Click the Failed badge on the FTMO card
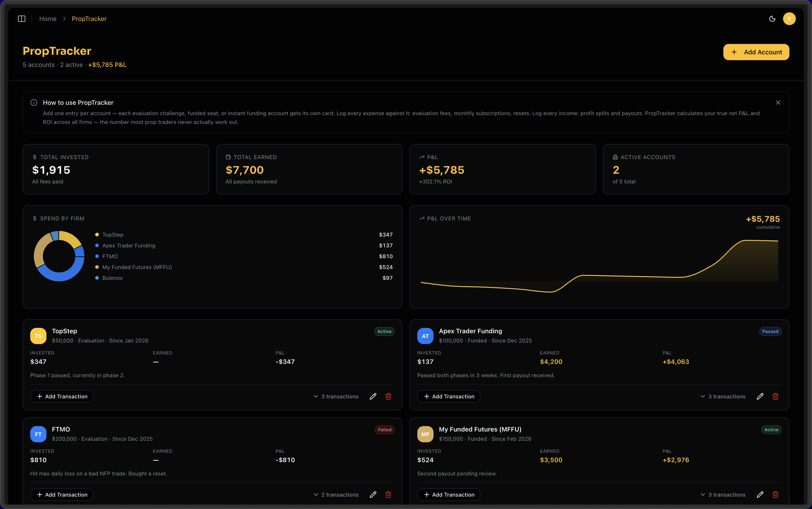 coord(384,429)
